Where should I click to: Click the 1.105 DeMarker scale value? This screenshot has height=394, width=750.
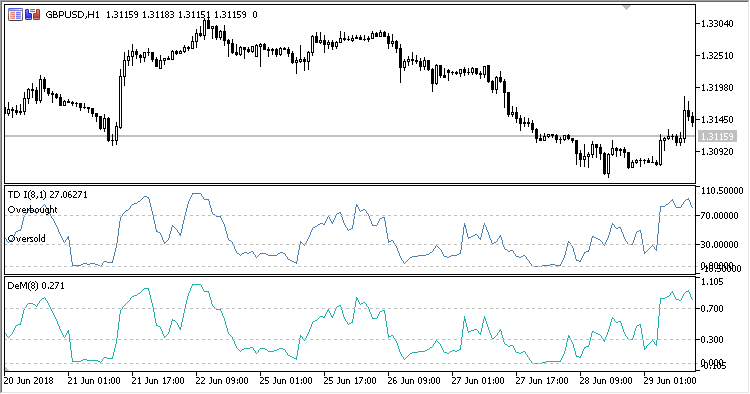click(x=712, y=282)
